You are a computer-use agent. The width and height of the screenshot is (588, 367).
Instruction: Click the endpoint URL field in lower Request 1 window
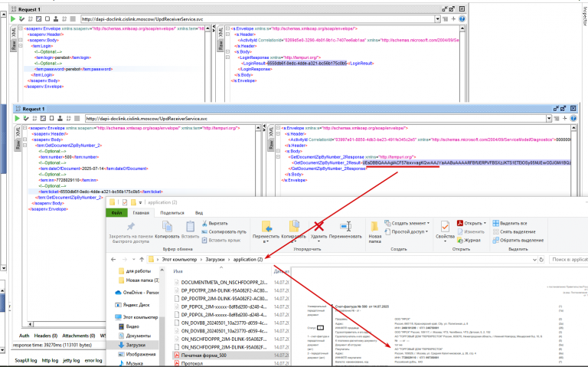click(315, 118)
